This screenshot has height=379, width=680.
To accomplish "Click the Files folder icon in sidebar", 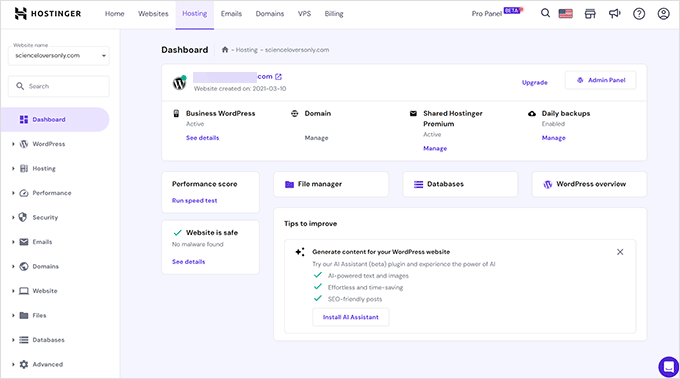I will pyautogui.click(x=24, y=315).
